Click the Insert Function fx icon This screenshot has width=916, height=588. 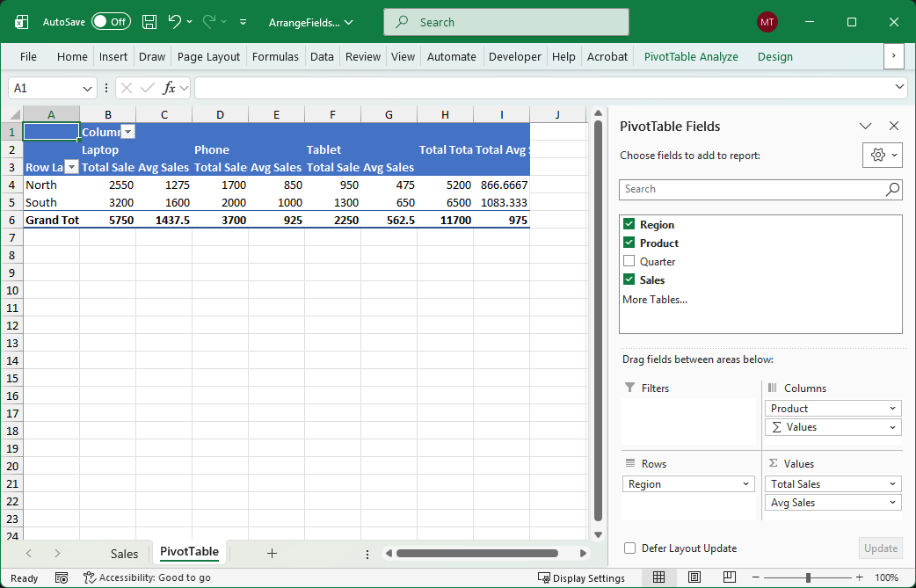(169, 88)
